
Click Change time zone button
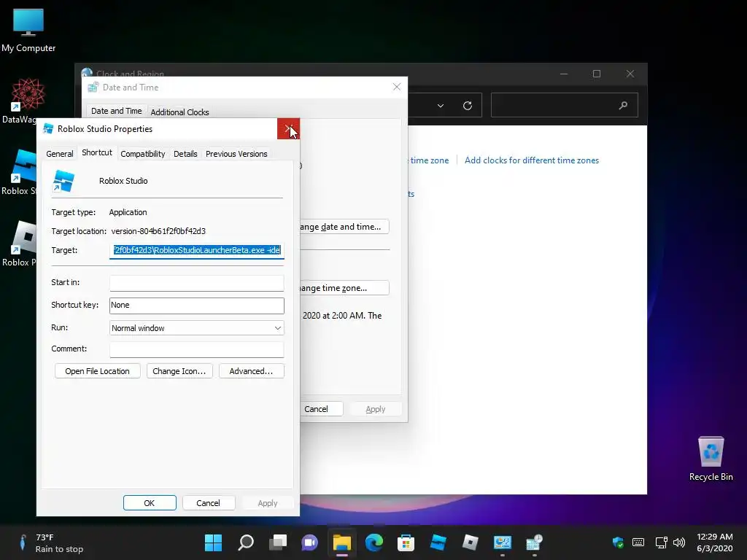click(x=344, y=288)
